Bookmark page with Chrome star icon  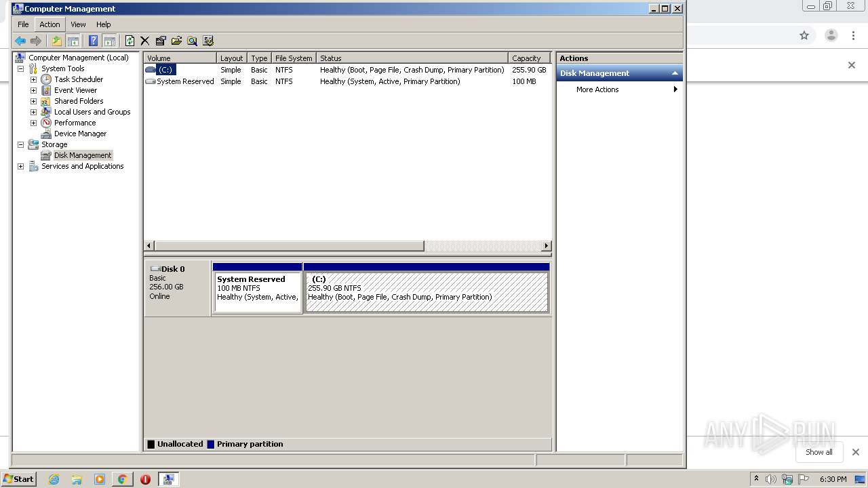804,35
